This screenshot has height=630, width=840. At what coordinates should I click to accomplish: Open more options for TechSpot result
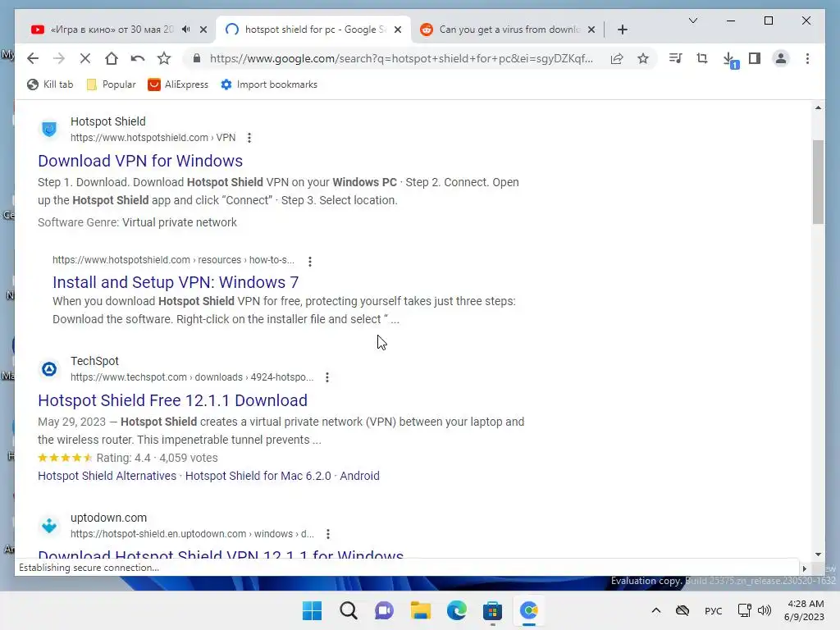[327, 377]
